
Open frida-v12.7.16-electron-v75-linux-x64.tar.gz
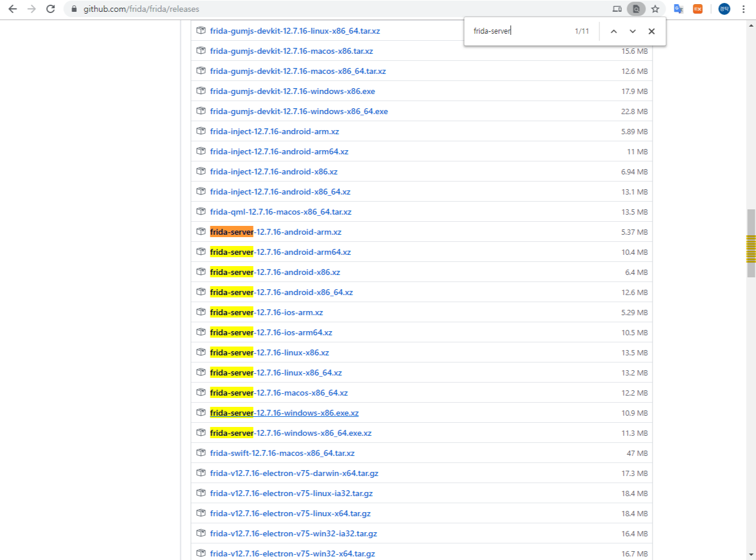290,513
